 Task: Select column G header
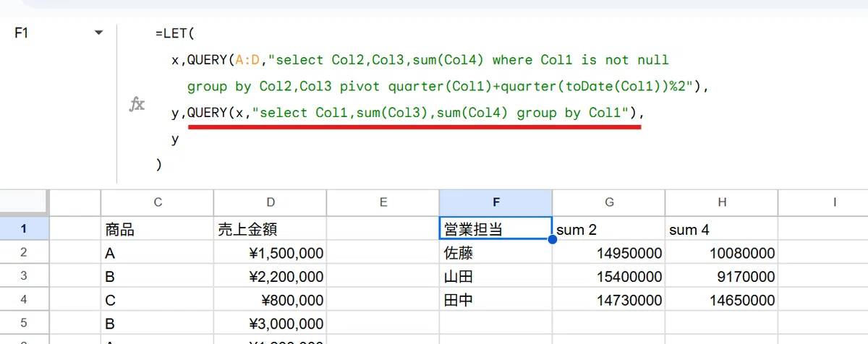[x=608, y=202]
